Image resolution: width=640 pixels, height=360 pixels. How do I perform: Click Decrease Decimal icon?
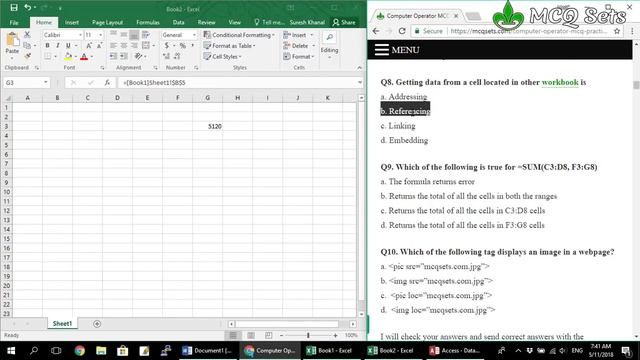point(177,56)
